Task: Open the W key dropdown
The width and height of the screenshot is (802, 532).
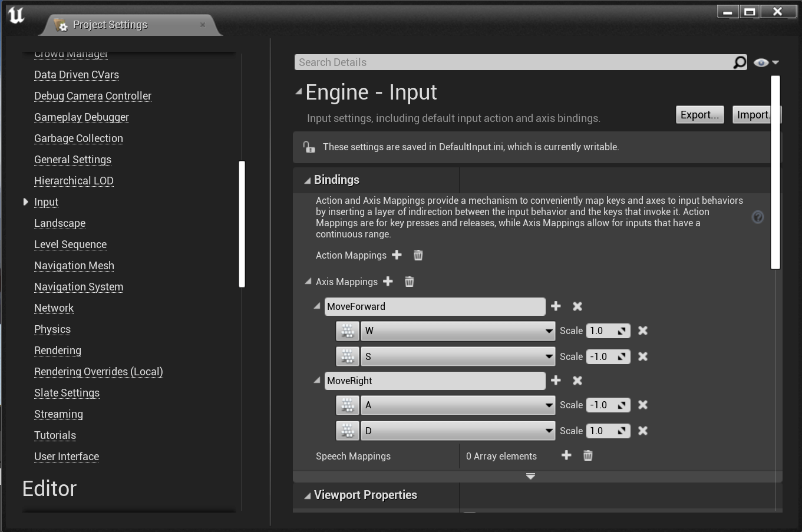Action: 458,331
